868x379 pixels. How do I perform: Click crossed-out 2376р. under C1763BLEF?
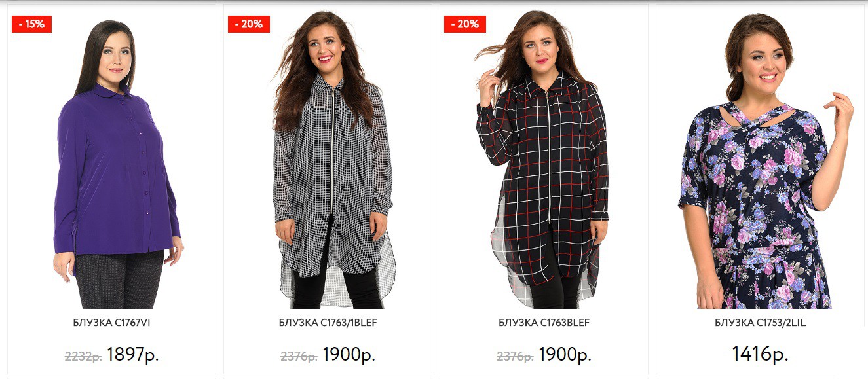pos(516,357)
